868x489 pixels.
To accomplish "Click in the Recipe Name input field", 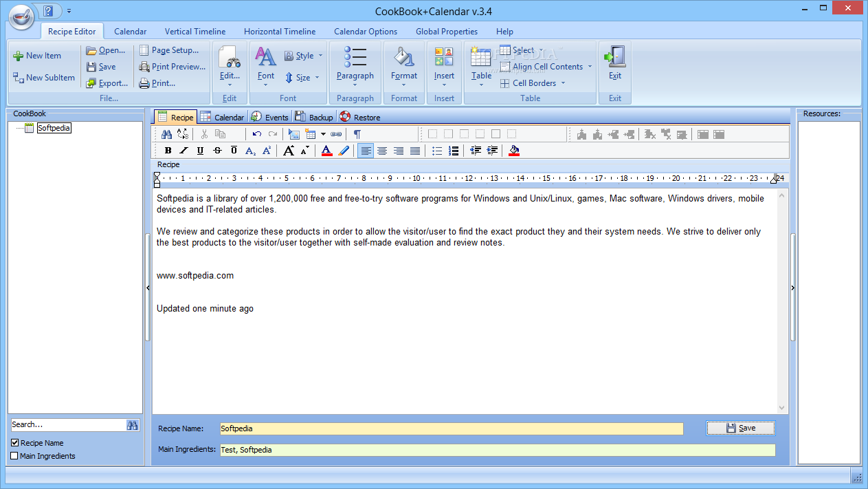I will (452, 428).
